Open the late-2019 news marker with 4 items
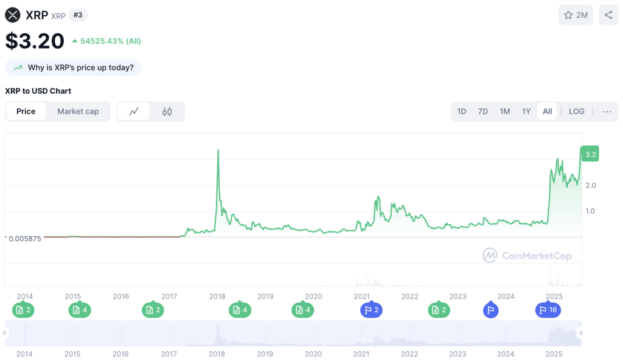 (303, 310)
